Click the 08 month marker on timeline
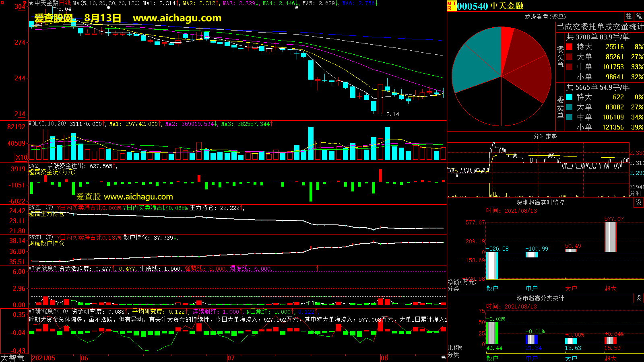 click(384, 358)
